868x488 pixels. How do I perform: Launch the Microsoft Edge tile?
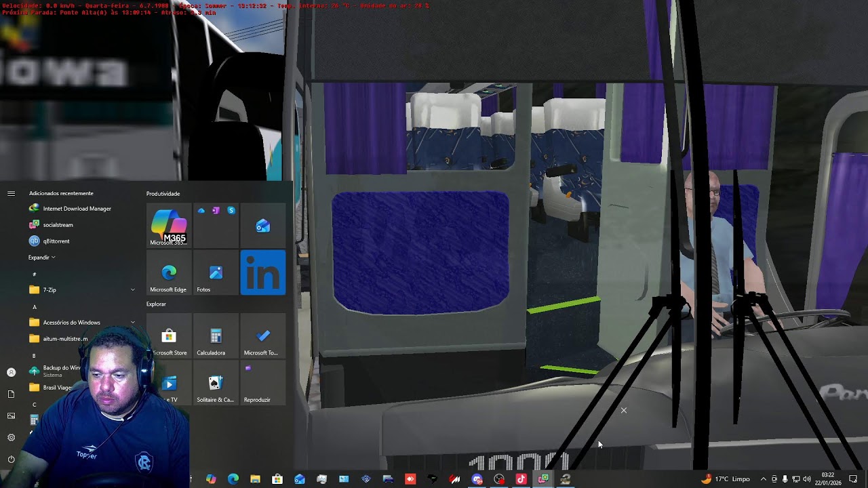click(x=169, y=272)
